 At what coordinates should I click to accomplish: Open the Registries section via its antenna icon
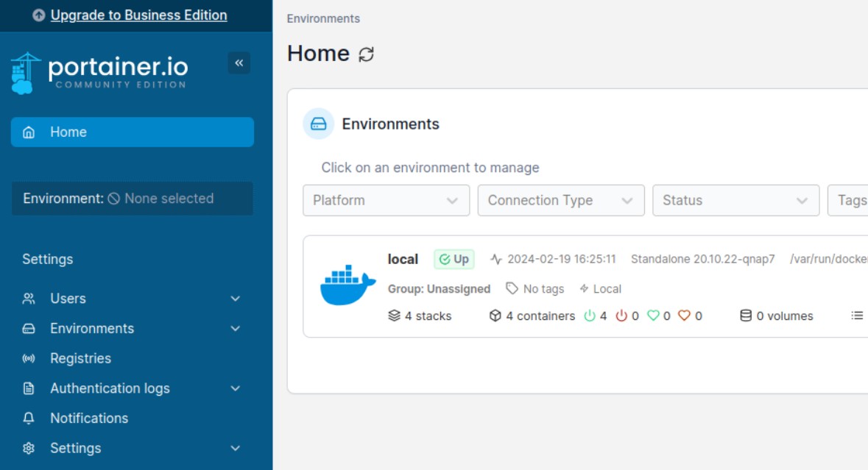tap(28, 358)
